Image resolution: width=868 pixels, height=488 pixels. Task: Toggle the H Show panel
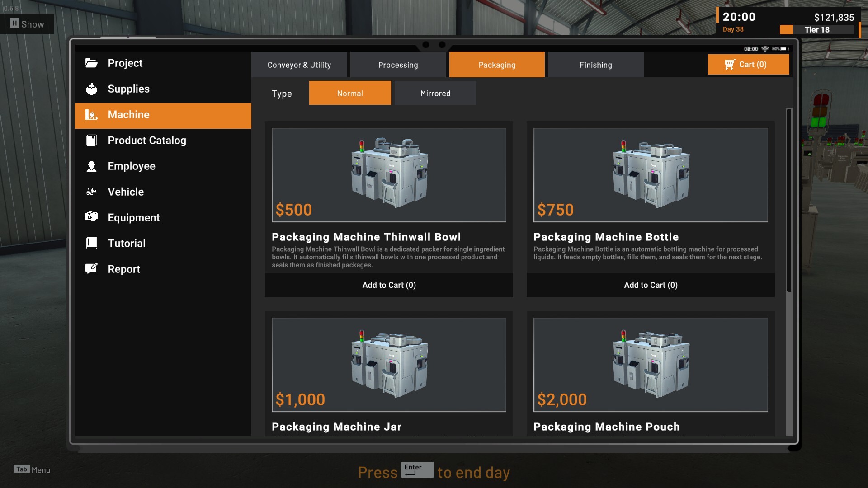coord(27,24)
